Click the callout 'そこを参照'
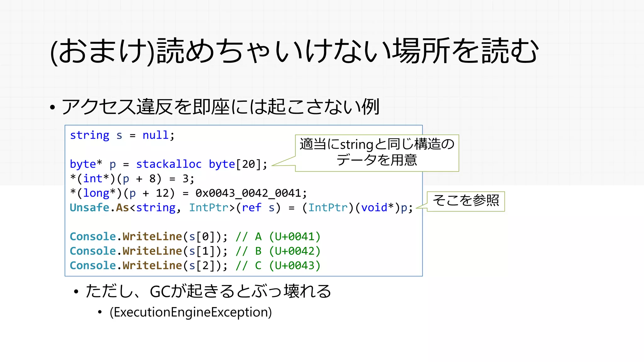Screen dimensions: 644x362 coord(466,201)
